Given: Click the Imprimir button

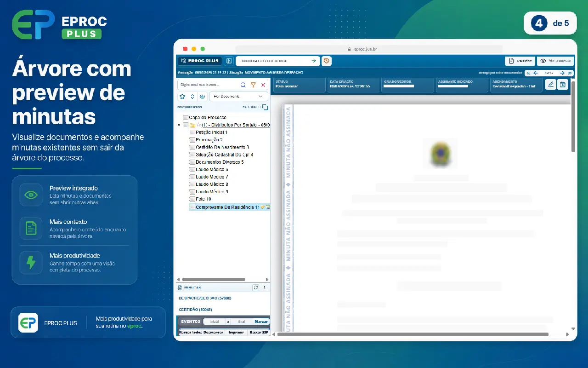Looking at the screenshot, I should [236, 332].
